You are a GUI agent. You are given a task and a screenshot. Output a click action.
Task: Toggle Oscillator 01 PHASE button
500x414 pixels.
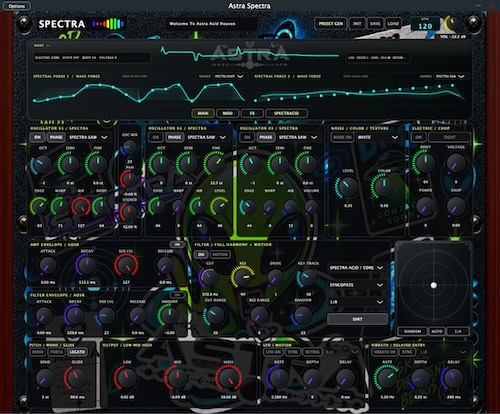(x=56, y=137)
